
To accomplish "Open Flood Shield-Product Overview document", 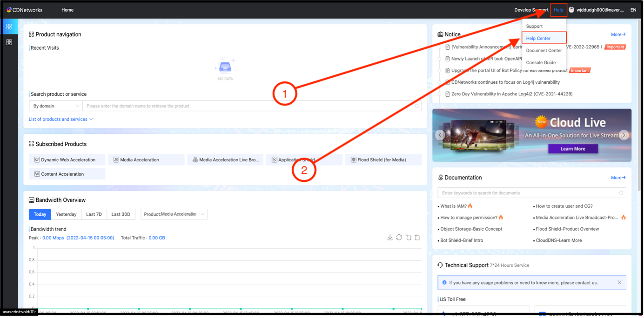I will point(567,229).
